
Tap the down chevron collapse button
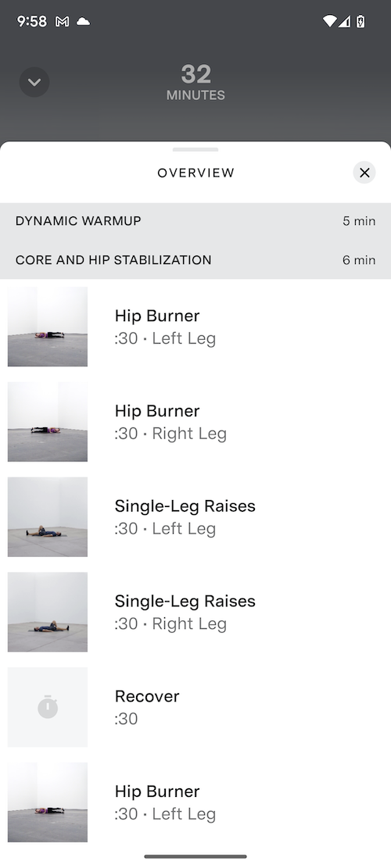34,83
